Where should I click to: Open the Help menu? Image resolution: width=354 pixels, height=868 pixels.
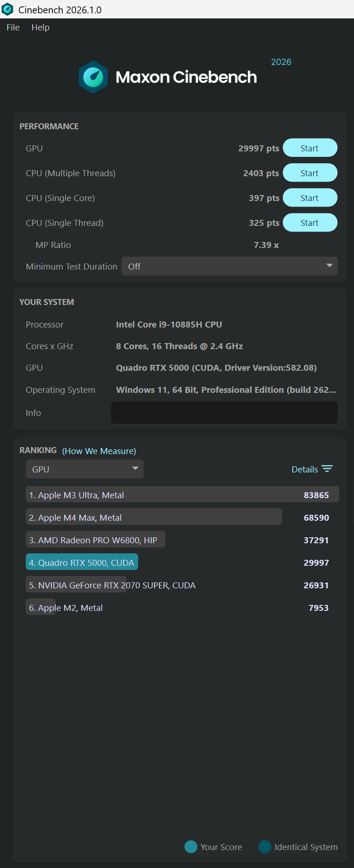[41, 28]
